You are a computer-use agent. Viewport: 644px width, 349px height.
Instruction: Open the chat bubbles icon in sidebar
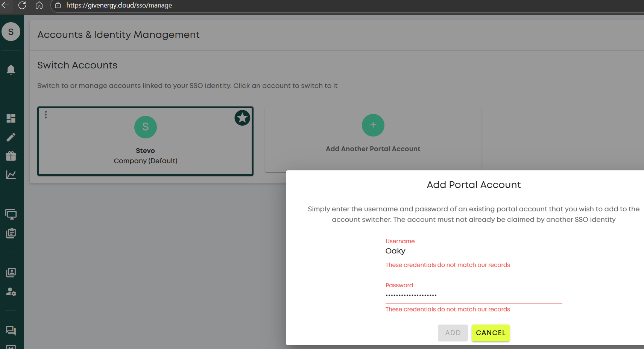11,331
